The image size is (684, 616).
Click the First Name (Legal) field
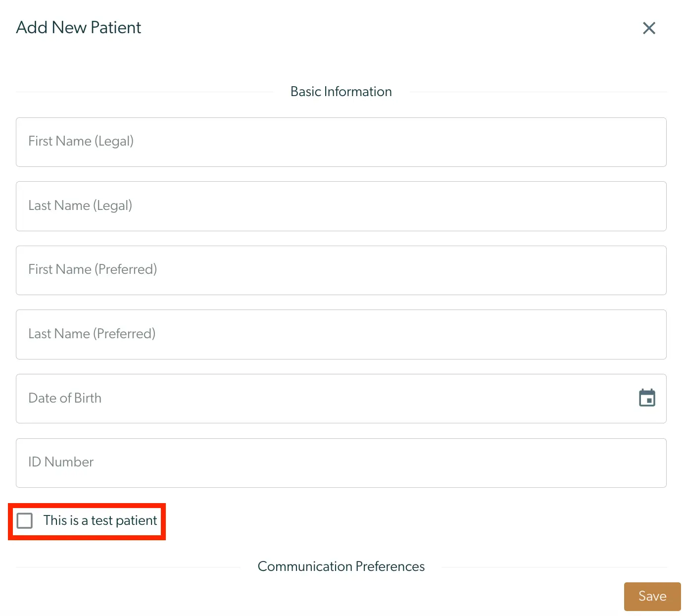coord(341,142)
